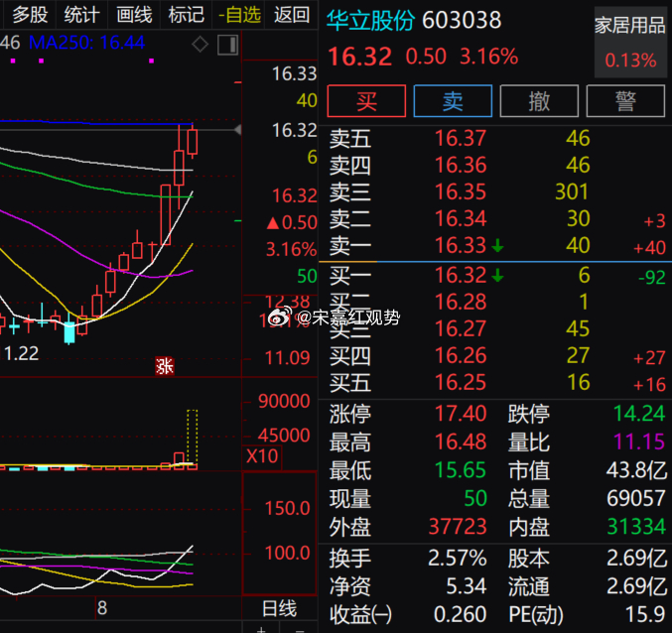The width and height of the screenshot is (672, 633).
Task: Select 卖一 price 16.33
Action: pyautogui.click(x=461, y=245)
